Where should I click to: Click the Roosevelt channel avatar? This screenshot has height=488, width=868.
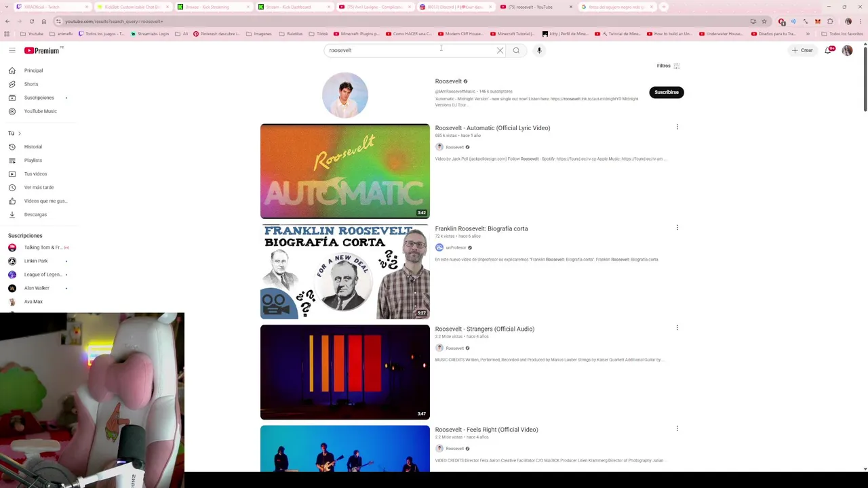click(344, 96)
